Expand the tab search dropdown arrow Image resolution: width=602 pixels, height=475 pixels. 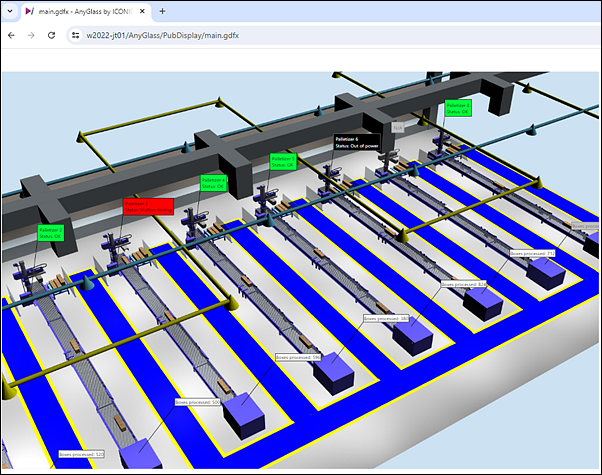click(10, 11)
